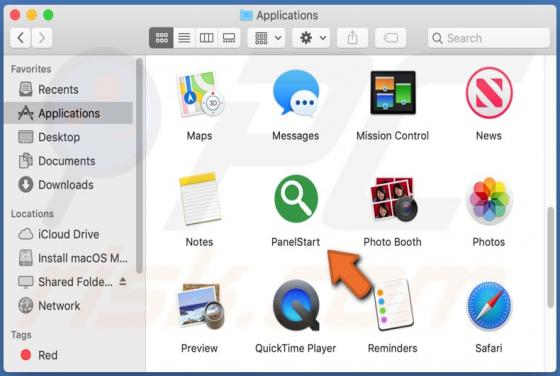Image resolution: width=560 pixels, height=376 pixels.
Task: Open Recents in the sidebar
Action: (69, 89)
